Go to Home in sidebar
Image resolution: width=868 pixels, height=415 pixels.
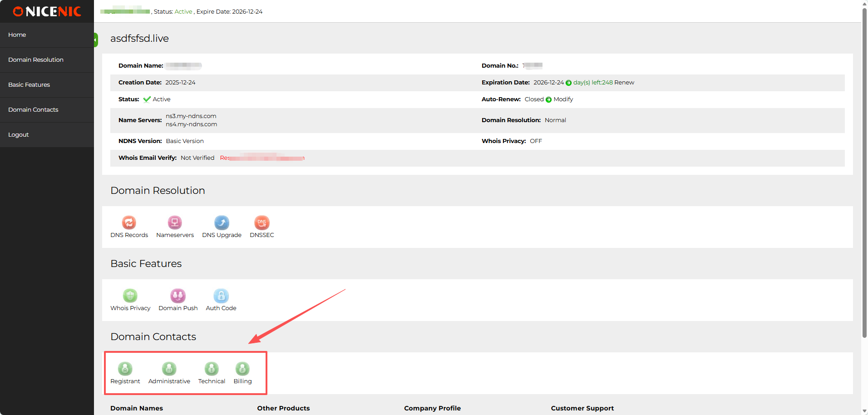(17, 35)
